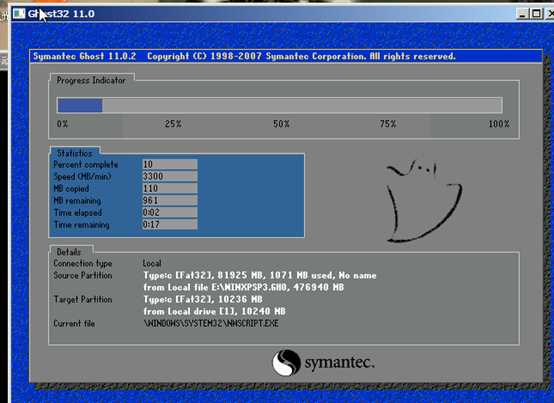Click the blue filled progress bar segment
This screenshot has height=403, width=554.
coord(80,105)
